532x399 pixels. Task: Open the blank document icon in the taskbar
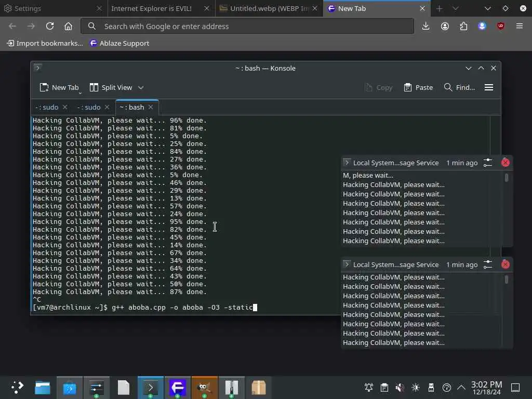[124, 388]
